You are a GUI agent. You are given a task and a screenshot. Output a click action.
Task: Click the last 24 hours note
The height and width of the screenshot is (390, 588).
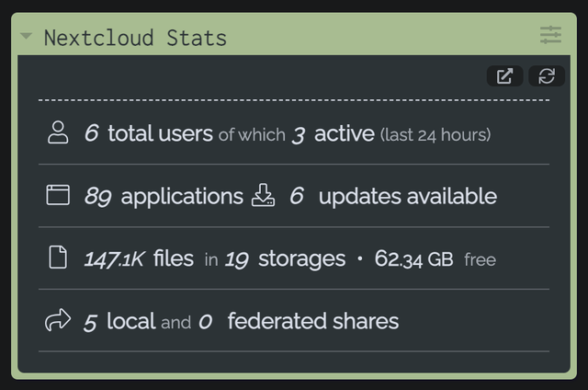point(435,134)
